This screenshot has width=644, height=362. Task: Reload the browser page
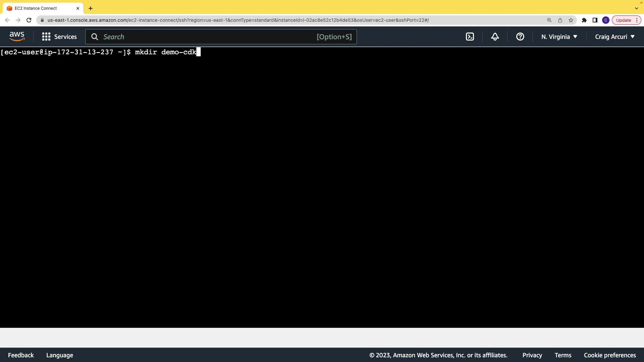coord(29,20)
